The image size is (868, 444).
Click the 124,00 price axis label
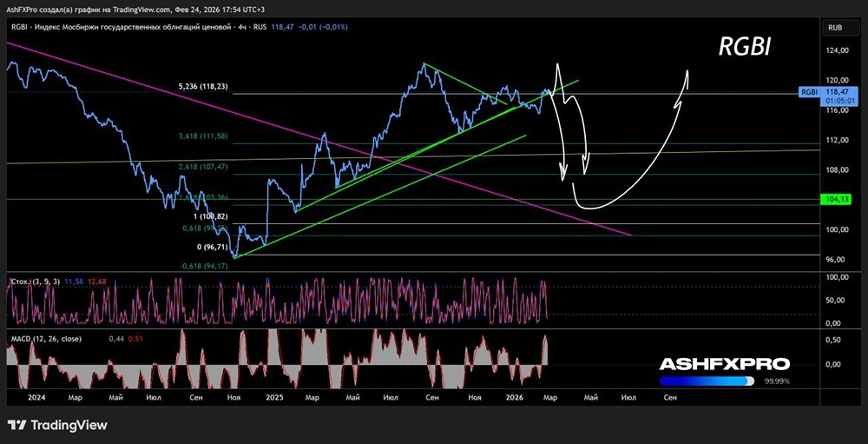(837, 51)
